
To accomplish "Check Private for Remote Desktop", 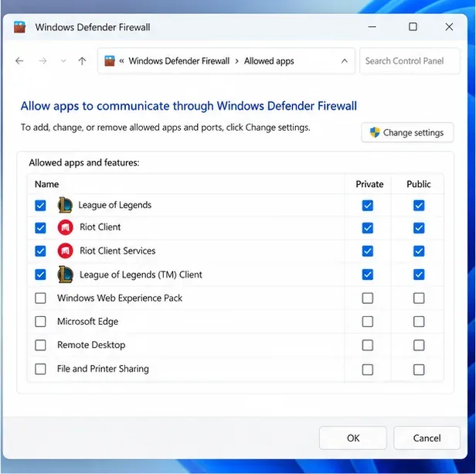I will [x=367, y=345].
